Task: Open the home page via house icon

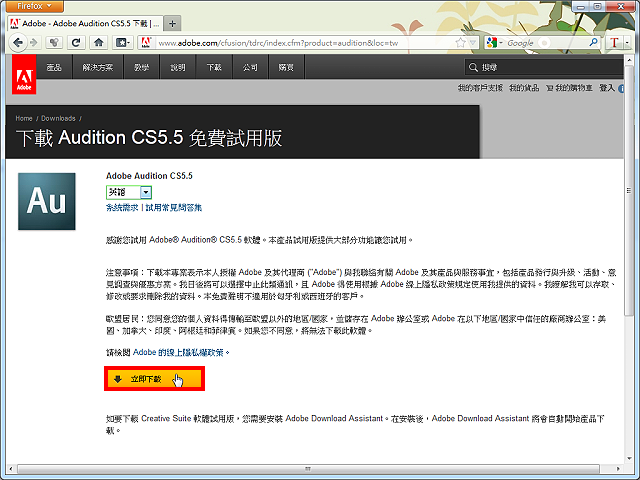Action: coord(98,42)
